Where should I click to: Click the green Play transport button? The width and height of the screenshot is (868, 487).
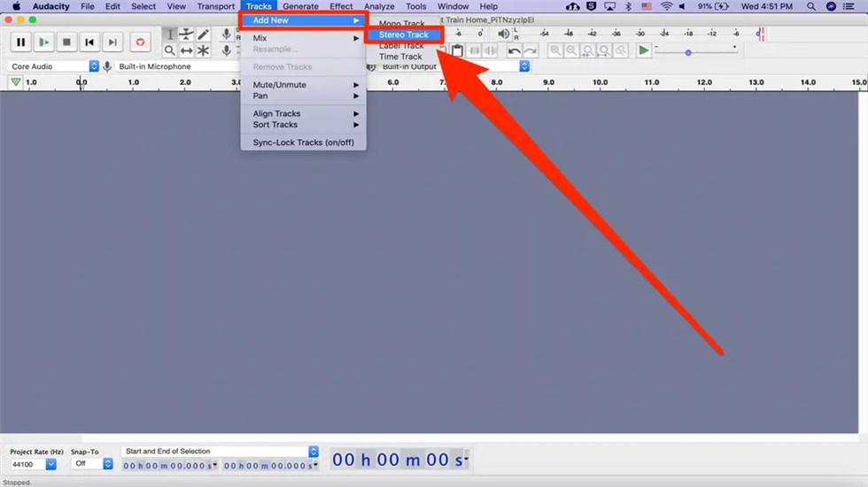pos(43,43)
